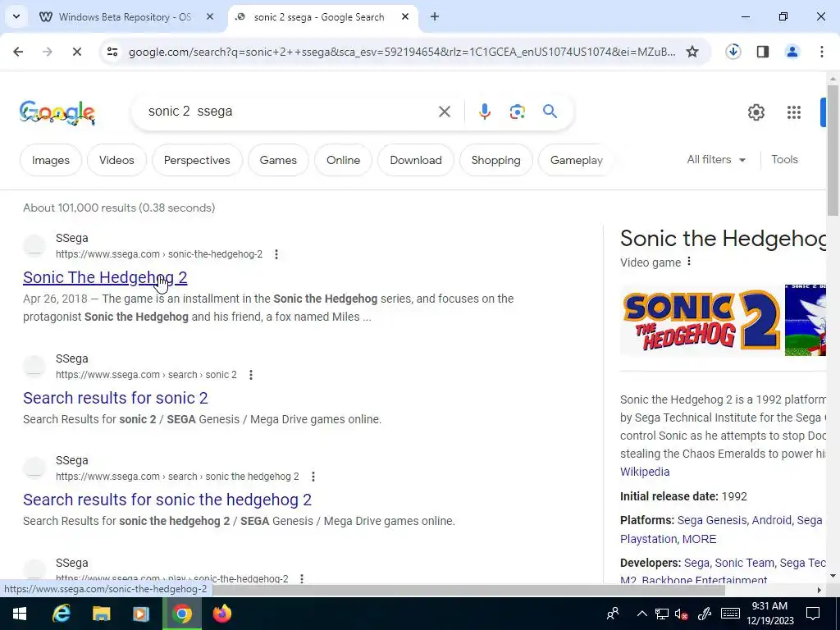Clear the search box with the X
Viewport: 840px width, 630px height.
click(x=445, y=112)
